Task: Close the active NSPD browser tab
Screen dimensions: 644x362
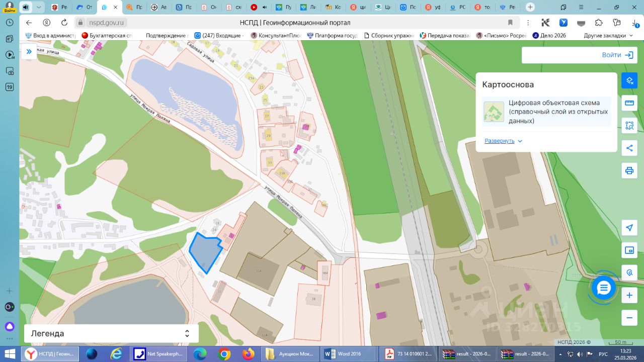Action: pyautogui.click(x=116, y=8)
